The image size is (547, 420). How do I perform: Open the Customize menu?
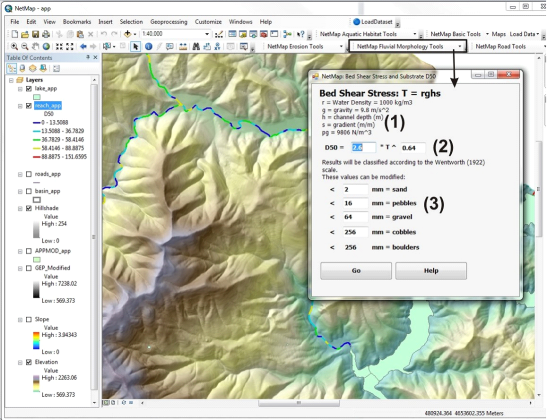pos(208,22)
